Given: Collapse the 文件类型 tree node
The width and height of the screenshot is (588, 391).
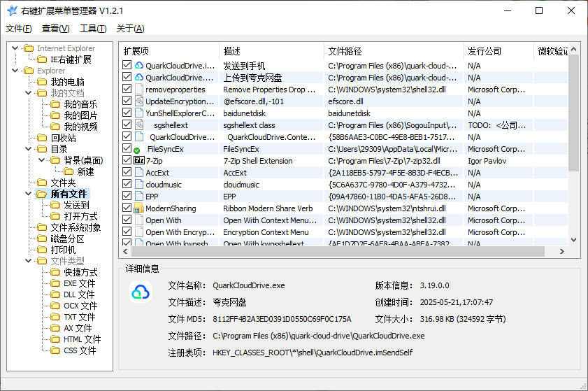Looking at the screenshot, I should pos(29,261).
